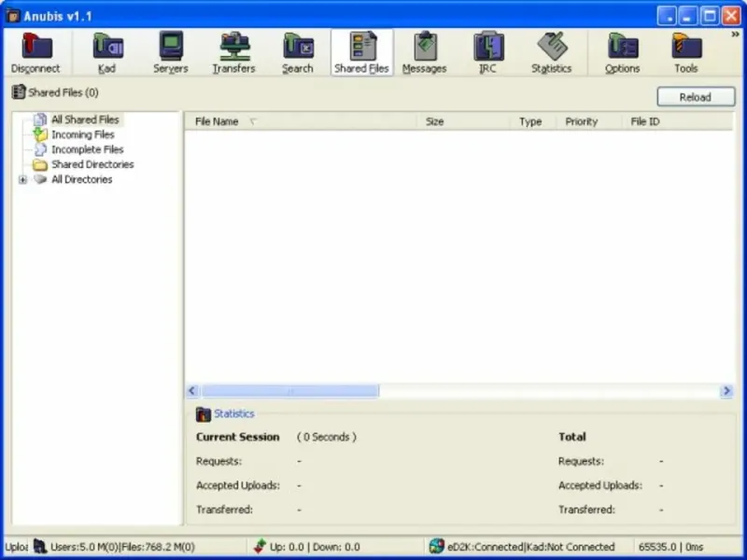Click the Total heading in statistics
747x560 pixels.
pyautogui.click(x=572, y=437)
